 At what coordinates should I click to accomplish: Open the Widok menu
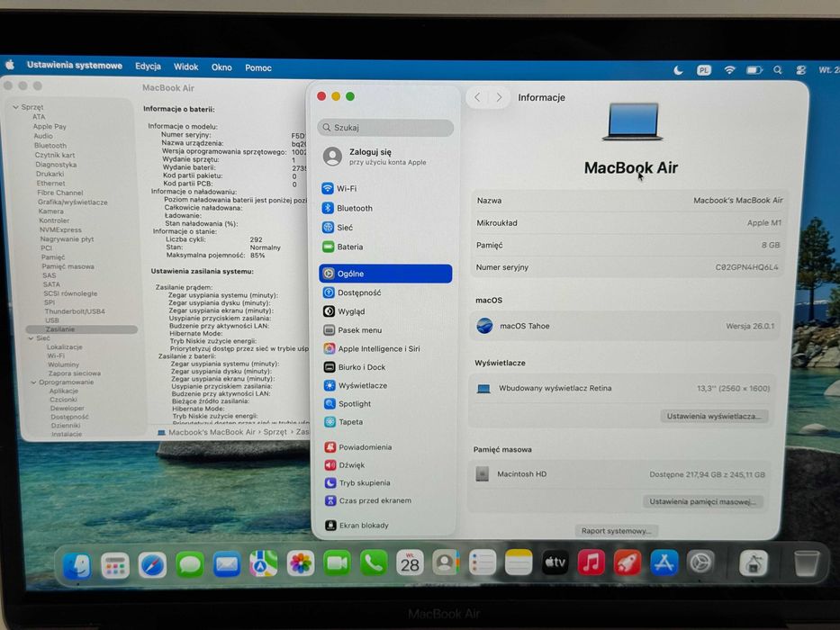pyautogui.click(x=185, y=67)
